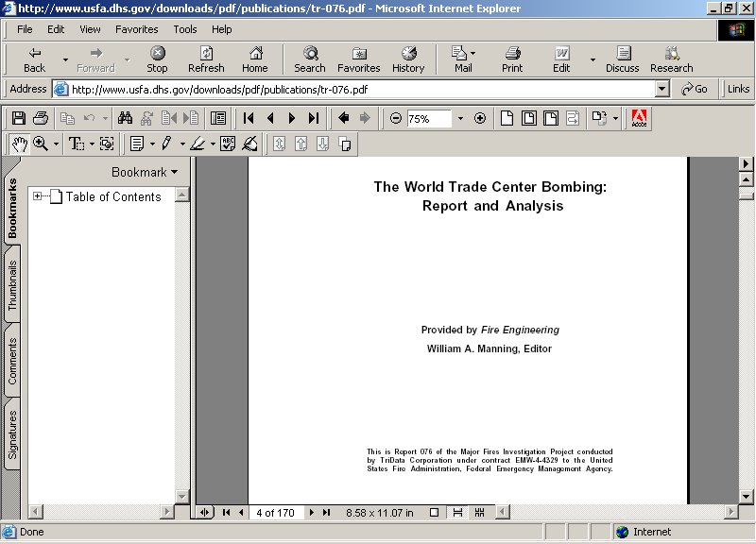Viewport: 756px width, 544px height.
Task: Go to first page in Acrobat toolbar
Action: coord(249,118)
